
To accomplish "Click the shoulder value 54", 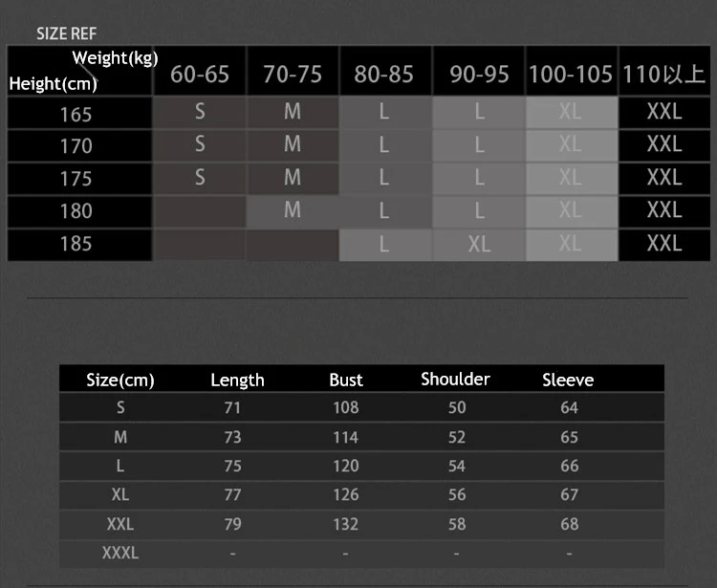I will pyautogui.click(x=457, y=466).
